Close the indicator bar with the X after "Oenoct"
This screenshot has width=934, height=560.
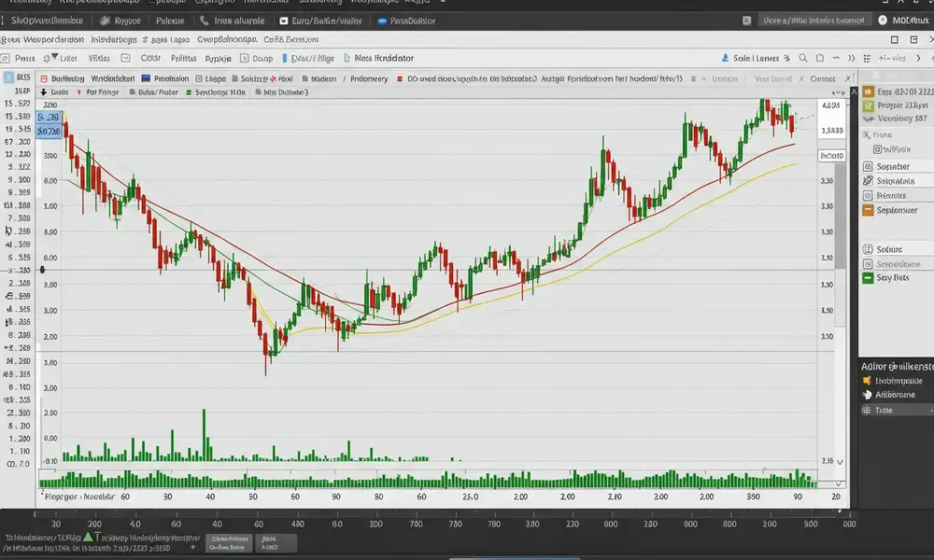pyautogui.click(x=848, y=78)
